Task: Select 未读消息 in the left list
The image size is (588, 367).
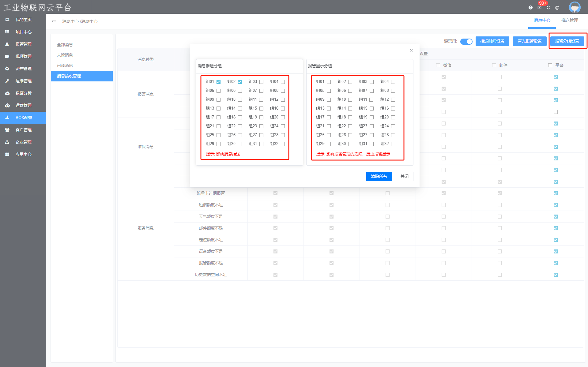Action: pos(65,55)
